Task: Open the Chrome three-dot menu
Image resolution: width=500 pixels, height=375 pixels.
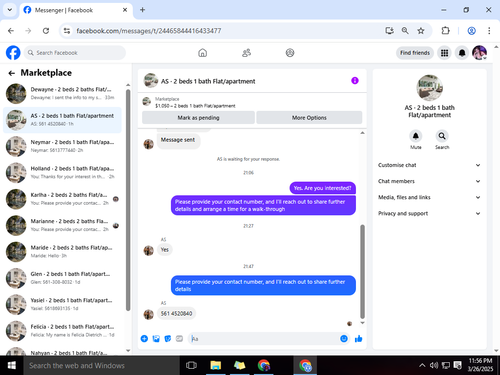Action: [489, 31]
